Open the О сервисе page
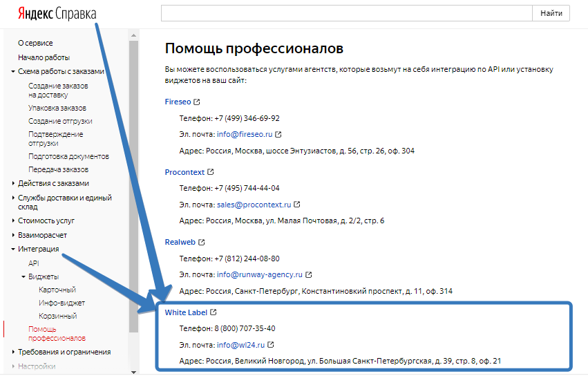This screenshot has width=588, height=376. tap(35, 43)
